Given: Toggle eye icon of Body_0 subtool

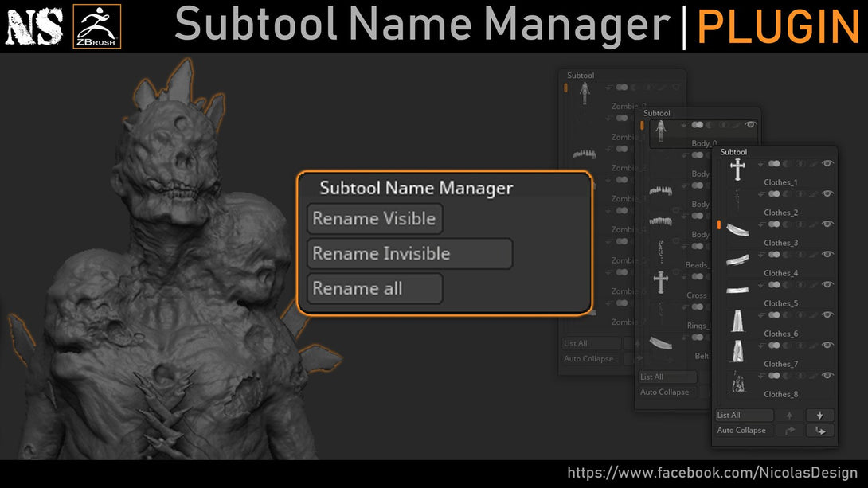Looking at the screenshot, I should point(751,125).
